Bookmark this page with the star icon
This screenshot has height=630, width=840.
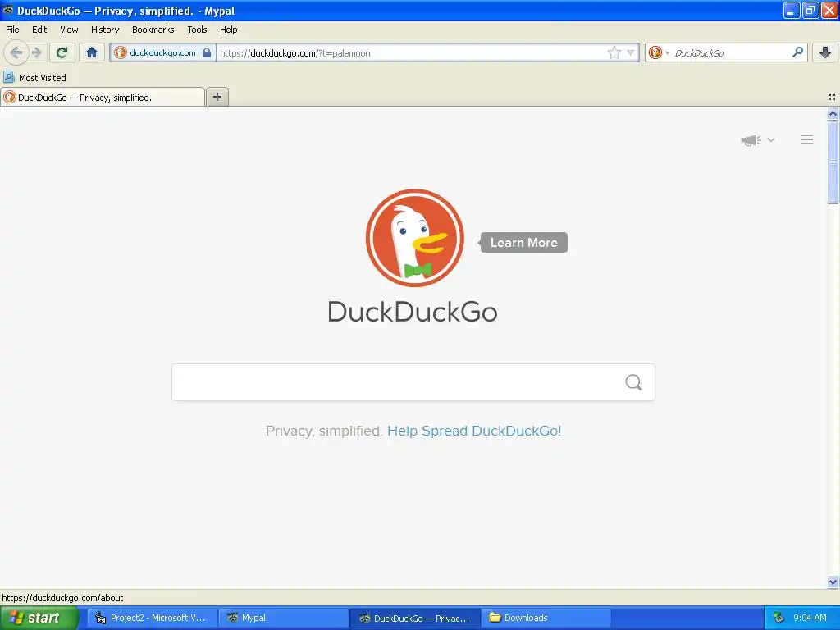pyautogui.click(x=614, y=52)
